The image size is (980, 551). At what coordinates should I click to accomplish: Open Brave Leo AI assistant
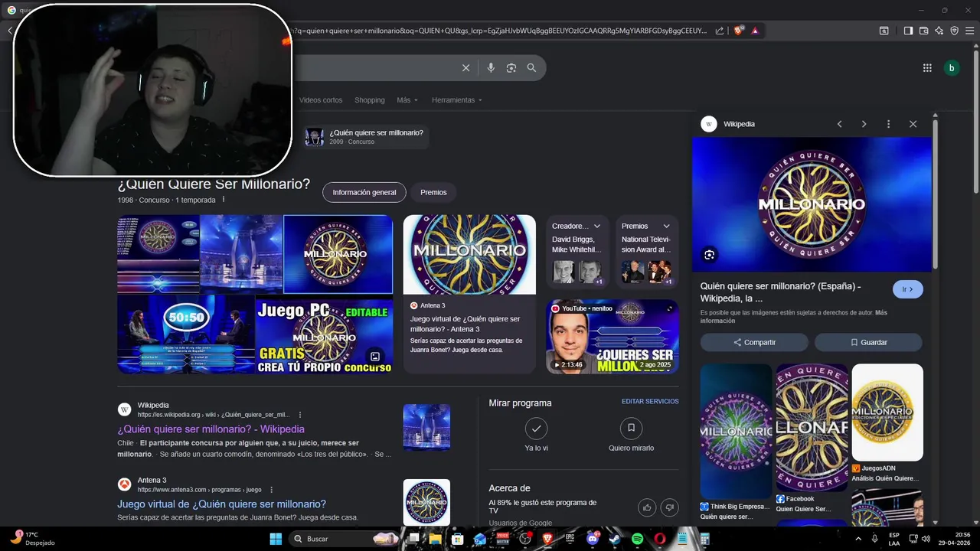(939, 31)
